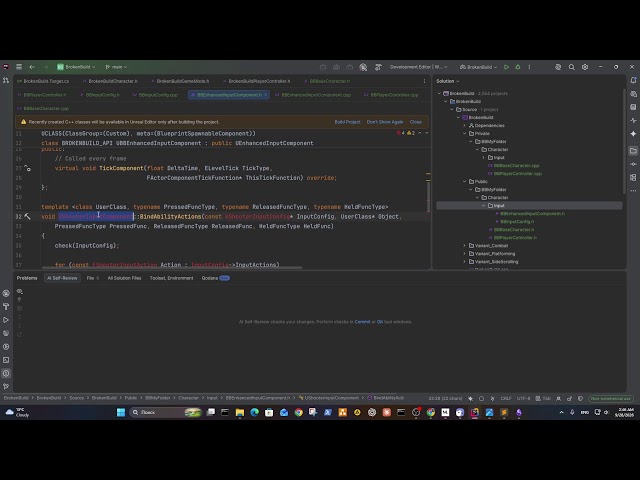Open the Toolset, Environment tab
The image size is (640, 480).
[171, 278]
